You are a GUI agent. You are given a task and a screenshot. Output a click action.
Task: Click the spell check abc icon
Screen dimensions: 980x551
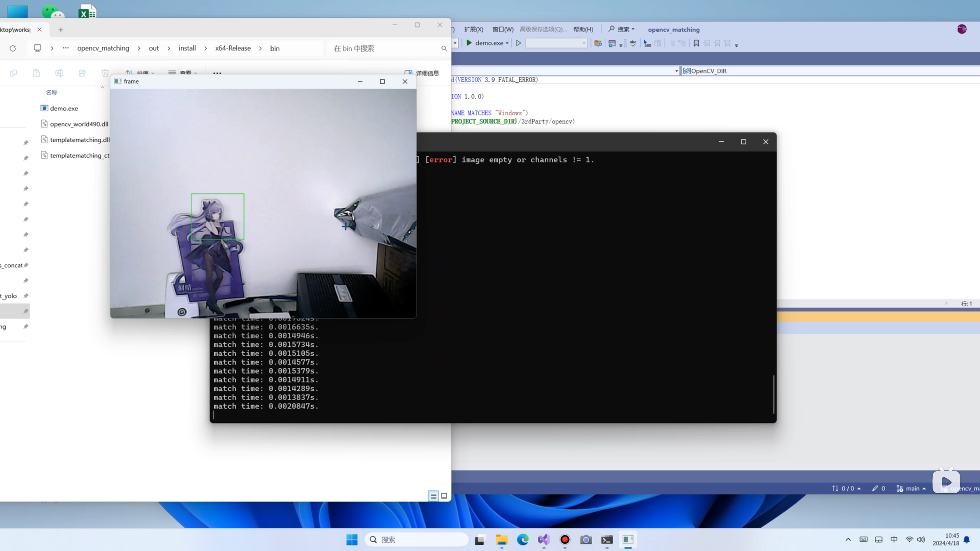pyautogui.click(x=633, y=43)
